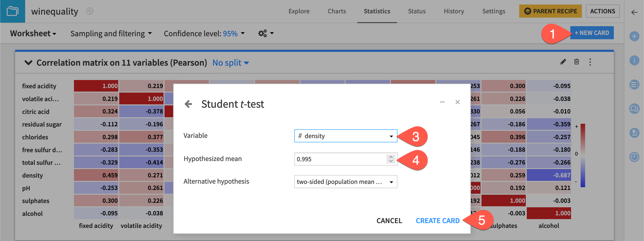Open the worksheet settings gears menu
The image size is (644, 241).
(266, 33)
